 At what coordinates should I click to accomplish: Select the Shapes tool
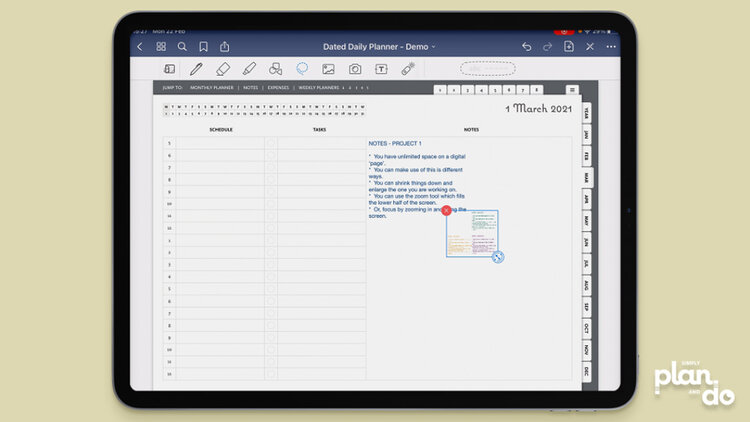click(x=276, y=69)
